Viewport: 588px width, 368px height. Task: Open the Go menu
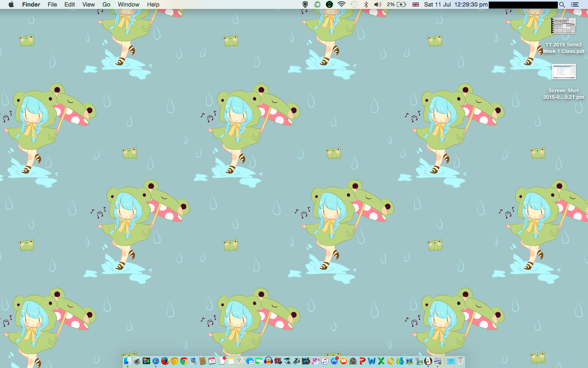pos(106,4)
